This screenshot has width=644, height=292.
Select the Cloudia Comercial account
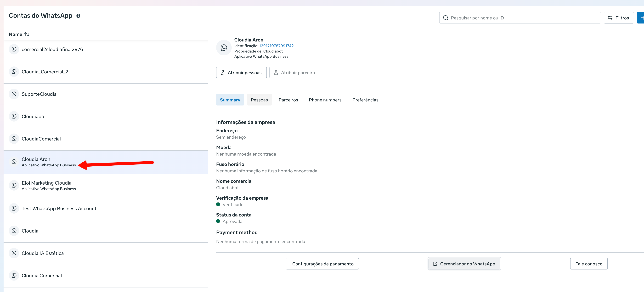(106, 276)
